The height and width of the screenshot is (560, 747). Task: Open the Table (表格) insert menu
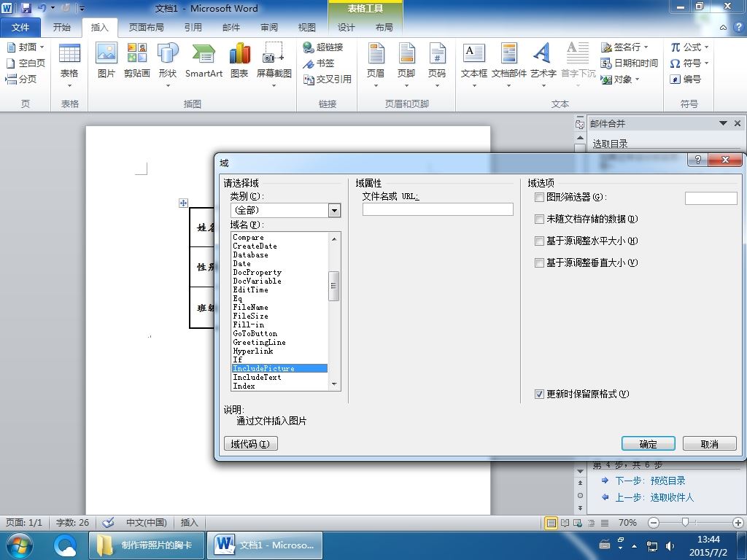click(x=69, y=64)
